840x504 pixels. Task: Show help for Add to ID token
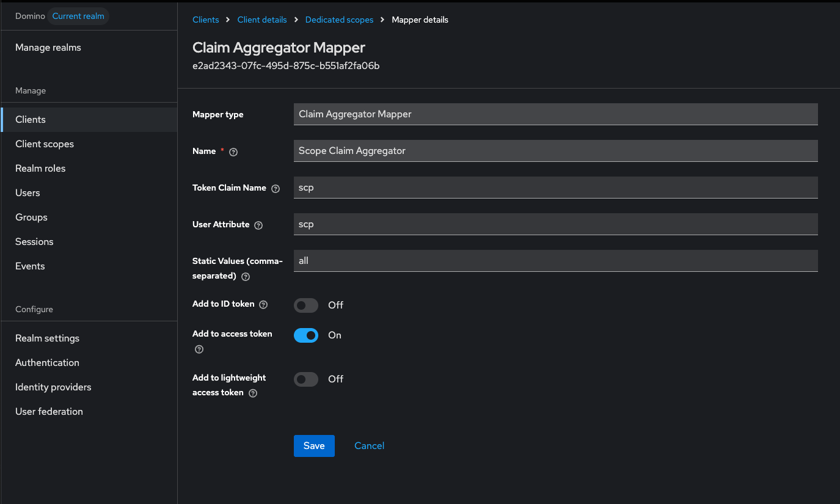[x=263, y=304]
